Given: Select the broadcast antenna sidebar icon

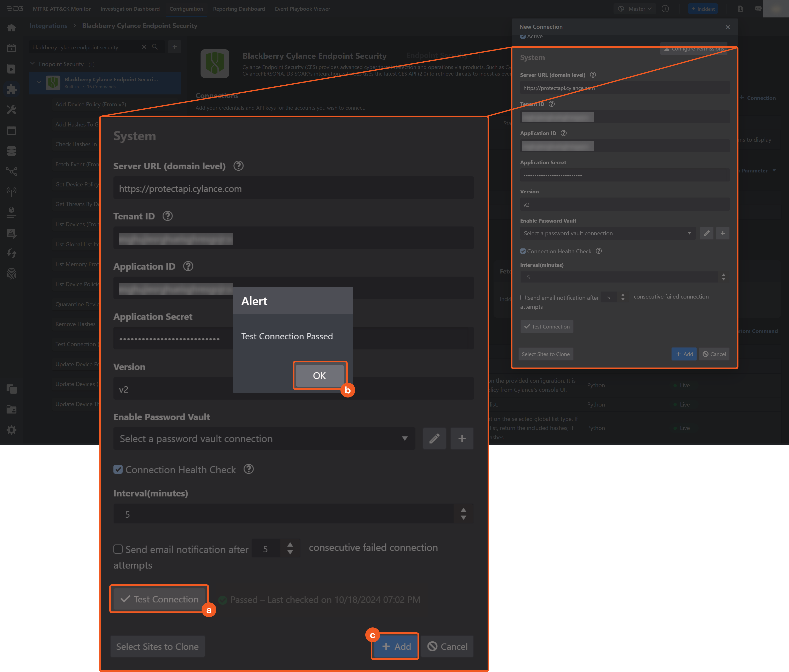Looking at the screenshot, I should click(12, 191).
